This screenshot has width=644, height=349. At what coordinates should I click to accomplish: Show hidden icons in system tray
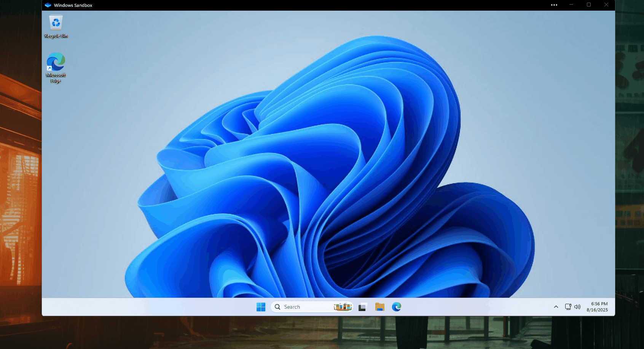[556, 307]
